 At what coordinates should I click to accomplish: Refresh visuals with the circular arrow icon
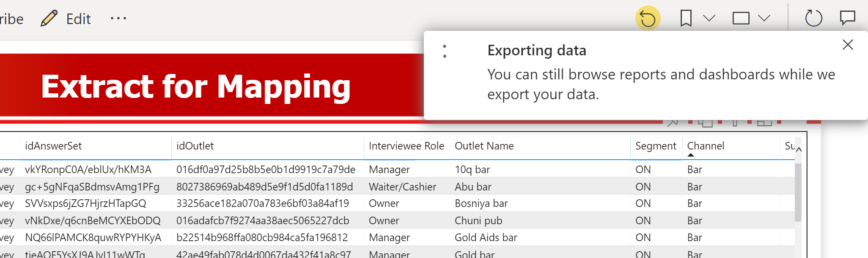tap(813, 18)
